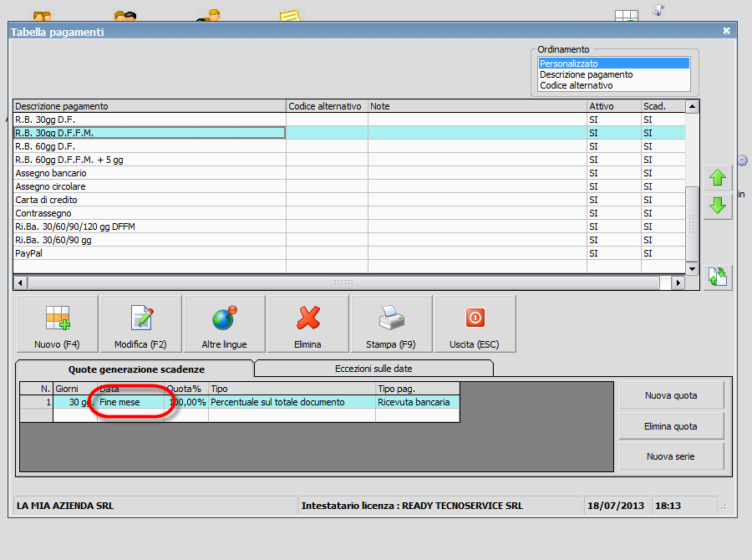The image size is (752, 560).
Task: Click the Tipo pag. column header
Action: 417,389
